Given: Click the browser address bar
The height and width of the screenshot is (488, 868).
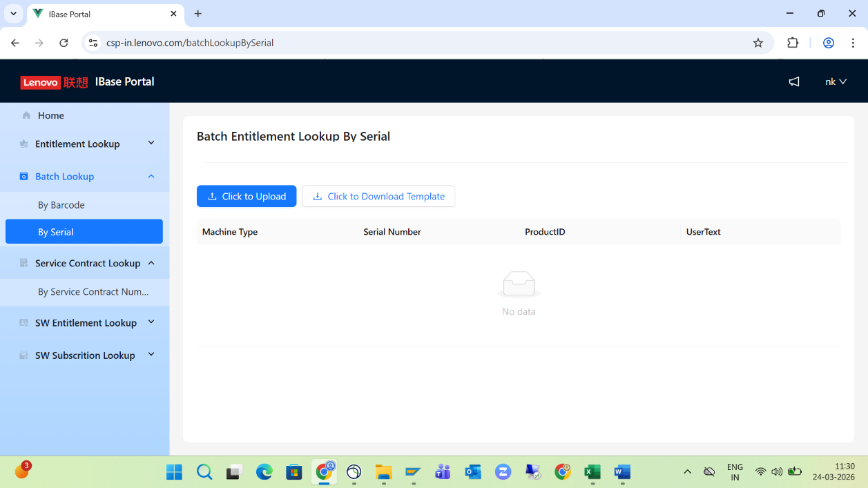Looking at the screenshot, I should point(414,43).
